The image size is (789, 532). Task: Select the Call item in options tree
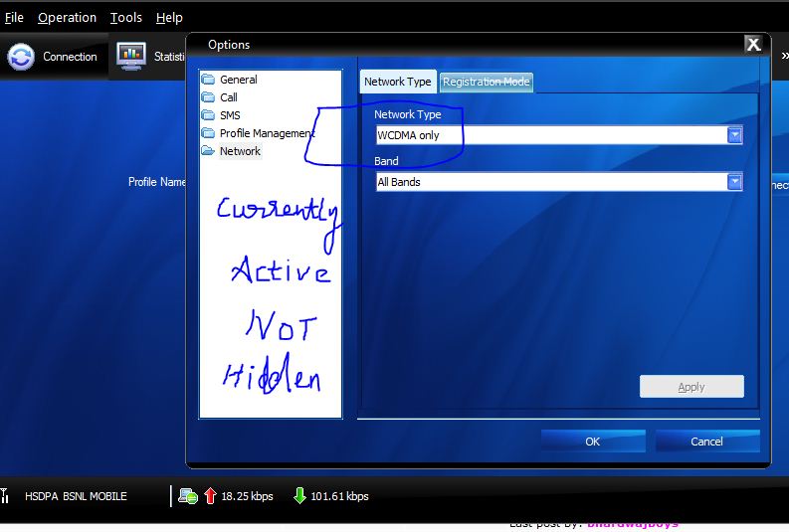coord(229,97)
